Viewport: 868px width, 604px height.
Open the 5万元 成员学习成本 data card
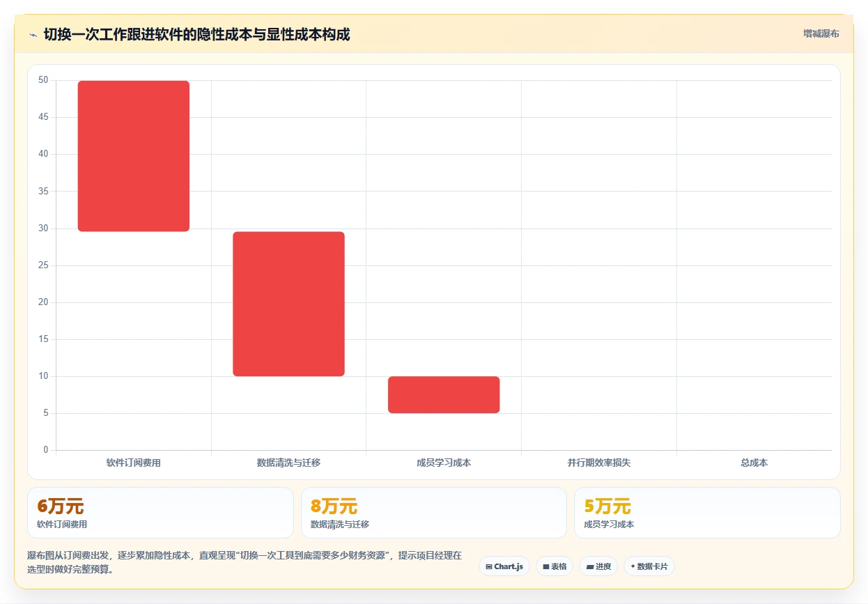707,513
